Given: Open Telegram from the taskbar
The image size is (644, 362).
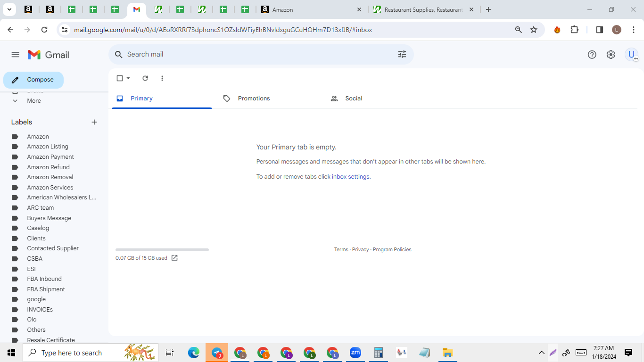Looking at the screenshot, I should point(217,353).
